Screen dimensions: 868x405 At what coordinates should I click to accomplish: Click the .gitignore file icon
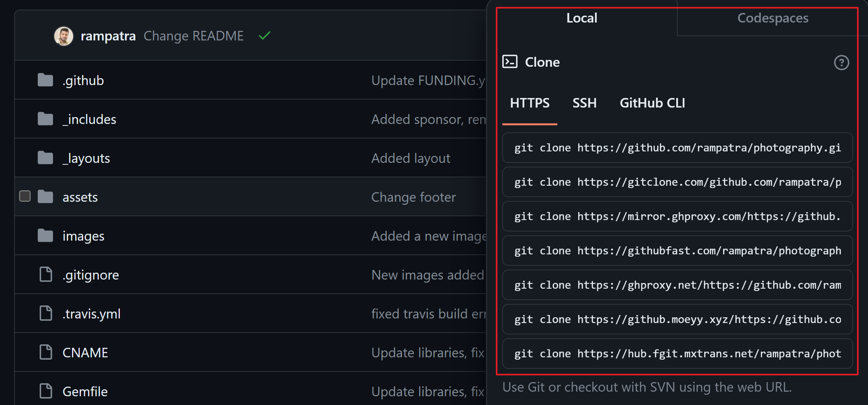(x=46, y=275)
